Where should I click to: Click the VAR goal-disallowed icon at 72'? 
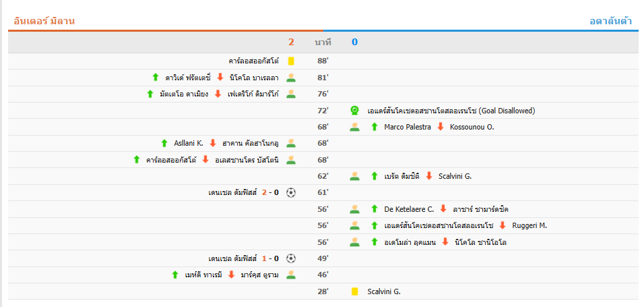pos(355,111)
